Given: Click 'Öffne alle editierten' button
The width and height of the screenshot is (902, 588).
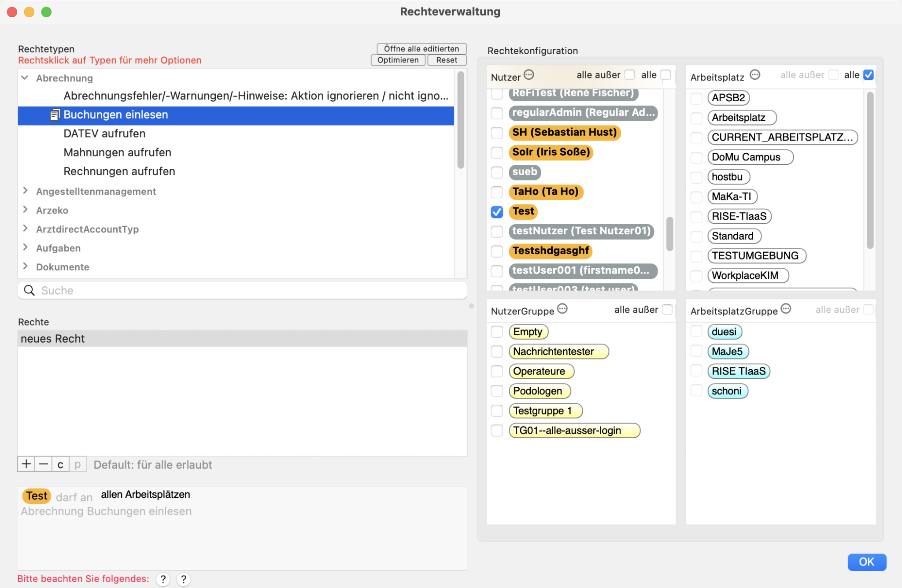Looking at the screenshot, I should pos(421,48).
